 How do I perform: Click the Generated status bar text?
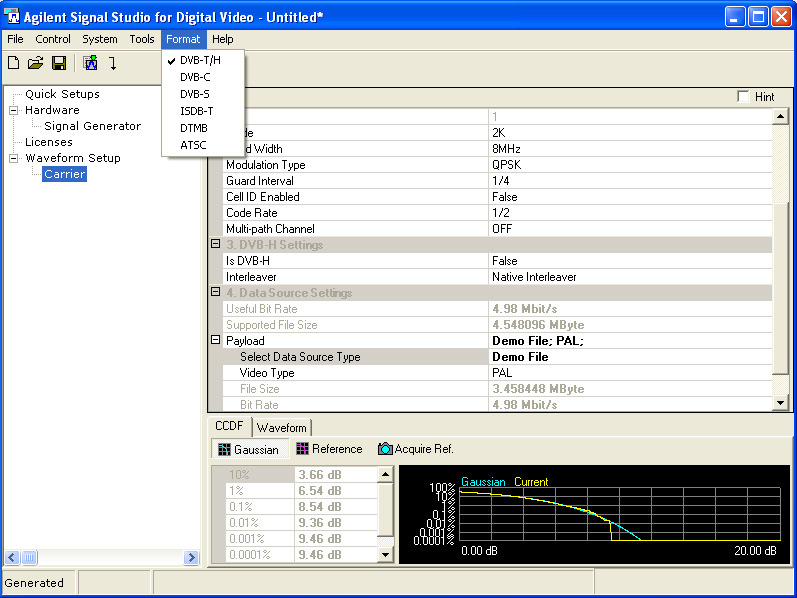[34, 583]
